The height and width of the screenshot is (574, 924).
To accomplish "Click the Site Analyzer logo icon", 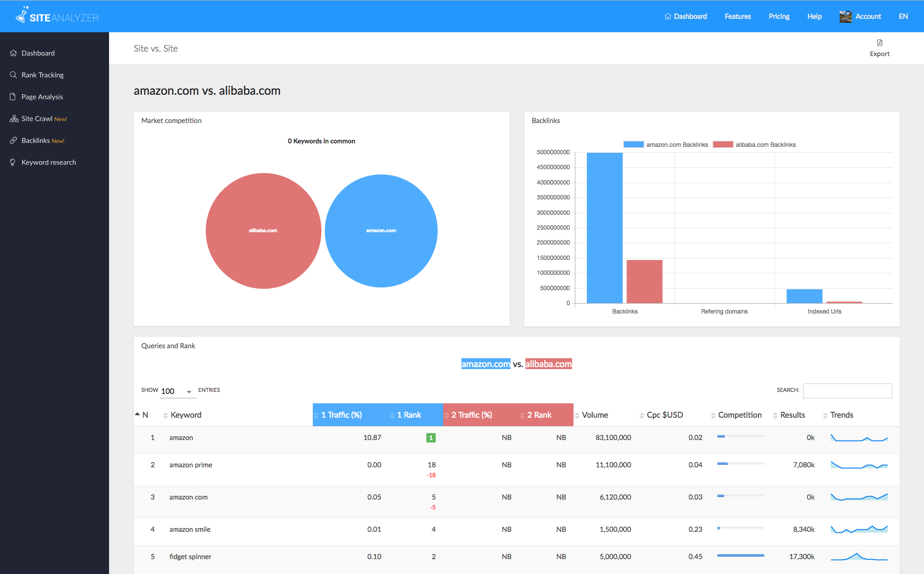I will pos(21,16).
